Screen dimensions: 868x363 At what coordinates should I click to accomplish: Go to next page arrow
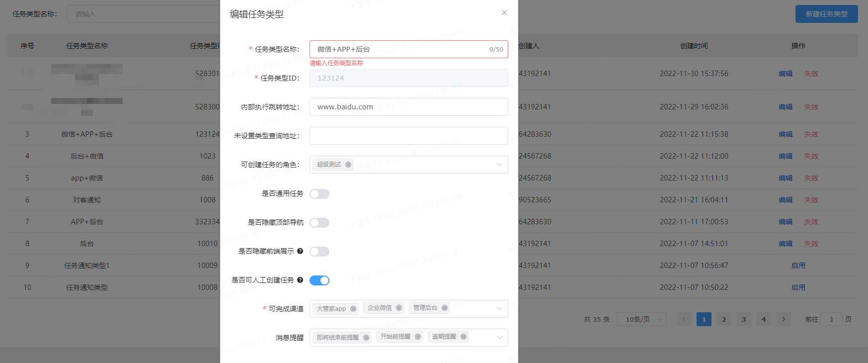[x=784, y=319]
